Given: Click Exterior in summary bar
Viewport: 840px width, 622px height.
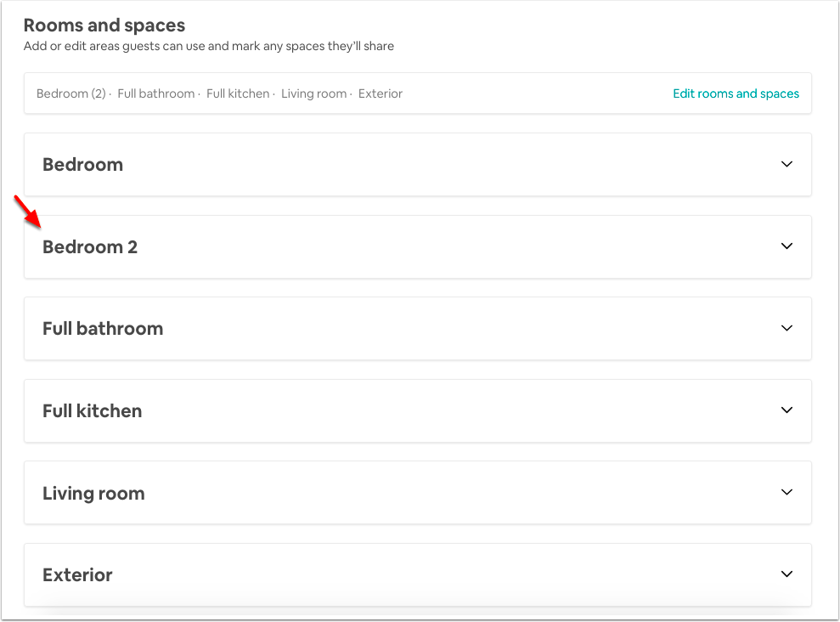Looking at the screenshot, I should pyautogui.click(x=381, y=93).
